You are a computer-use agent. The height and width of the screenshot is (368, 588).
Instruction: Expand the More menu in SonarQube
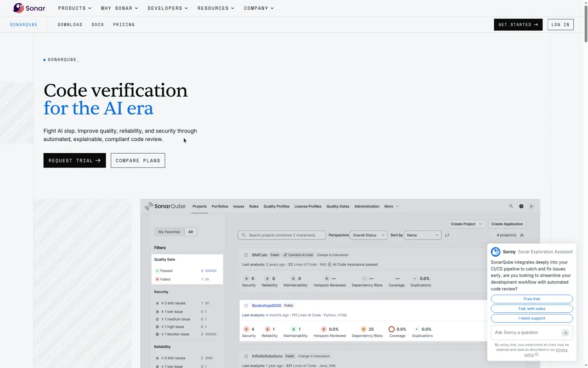391,207
